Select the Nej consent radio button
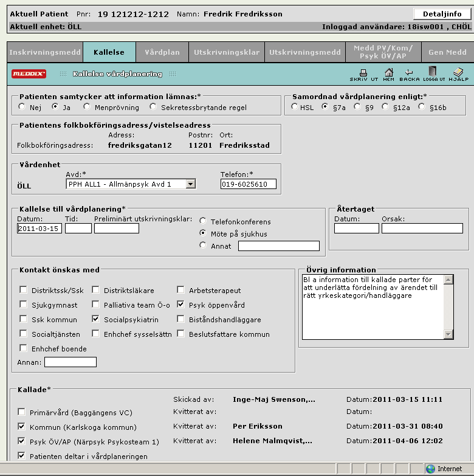Viewport: 474px width, 476px height. click(21, 106)
